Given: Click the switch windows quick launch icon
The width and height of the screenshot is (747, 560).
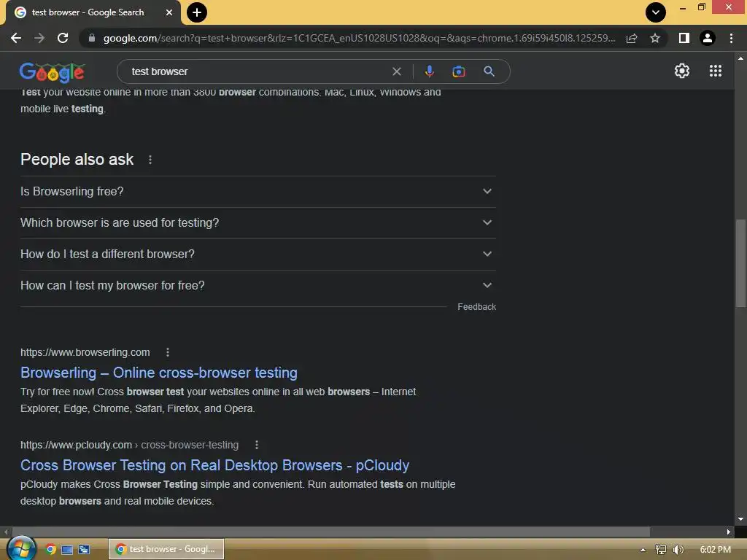Looking at the screenshot, I should [x=84, y=550].
